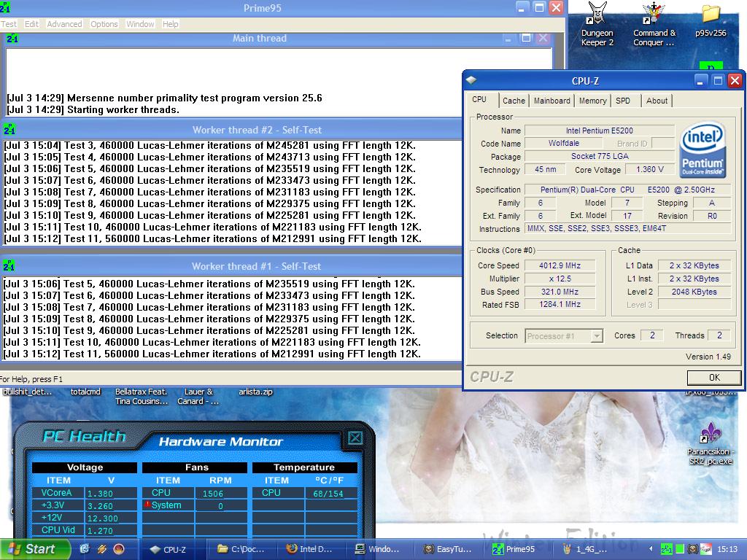Open the Help menu in Prime95
747x560 pixels.
coord(170,24)
